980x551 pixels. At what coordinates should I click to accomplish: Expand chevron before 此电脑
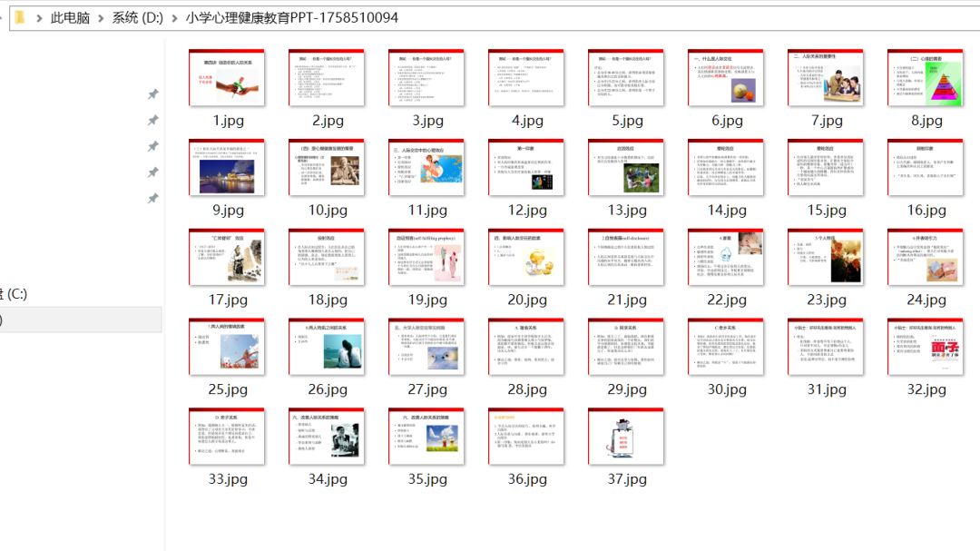click(39, 18)
